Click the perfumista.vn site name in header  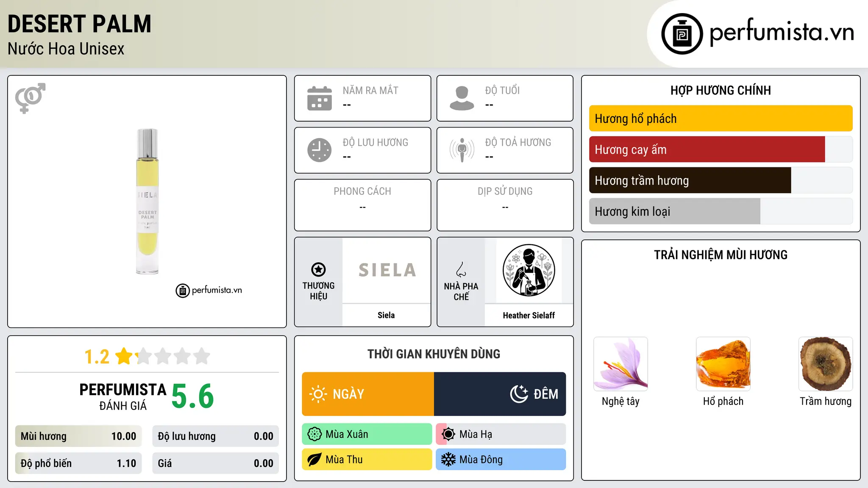(x=782, y=32)
